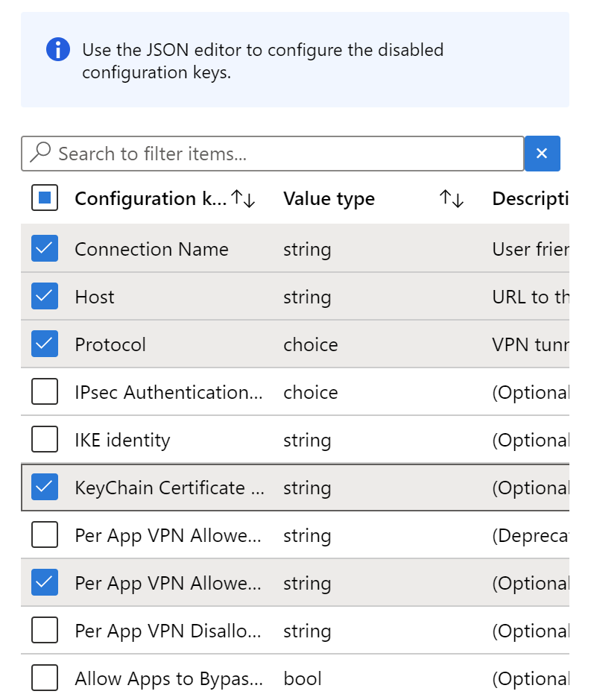Click the checkmark icon on the Protocol row
This screenshot has height=700, width=591.
tap(45, 344)
